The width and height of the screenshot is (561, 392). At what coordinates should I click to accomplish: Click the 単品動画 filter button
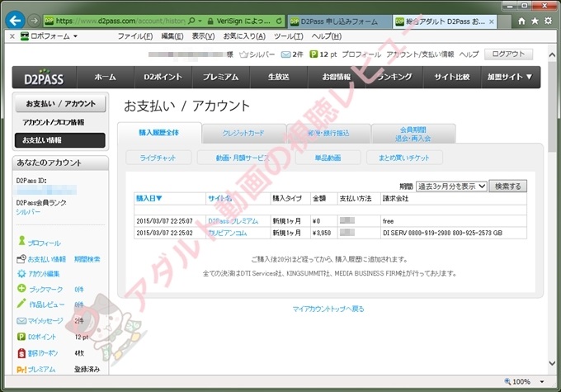[x=328, y=158]
